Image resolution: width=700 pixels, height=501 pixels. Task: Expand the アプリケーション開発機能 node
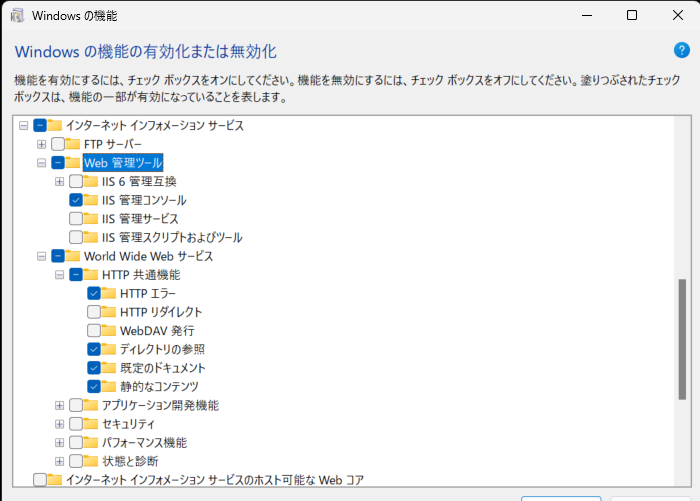click(59, 405)
